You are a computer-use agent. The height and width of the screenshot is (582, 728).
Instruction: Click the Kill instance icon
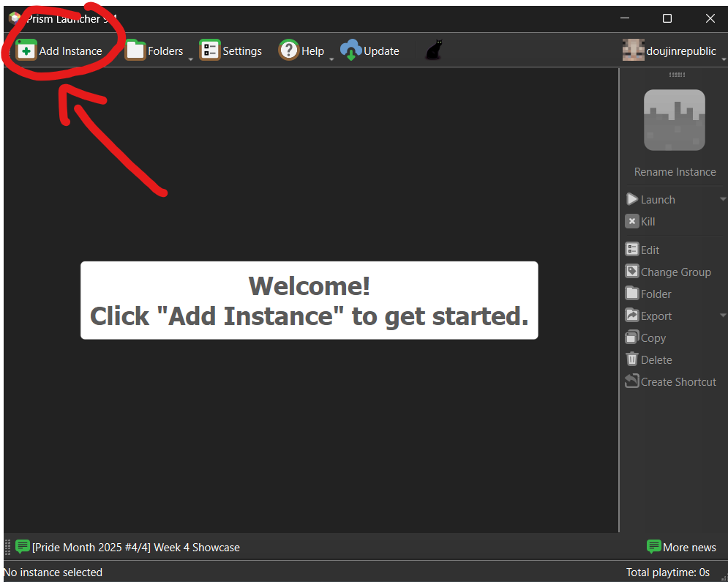click(632, 221)
